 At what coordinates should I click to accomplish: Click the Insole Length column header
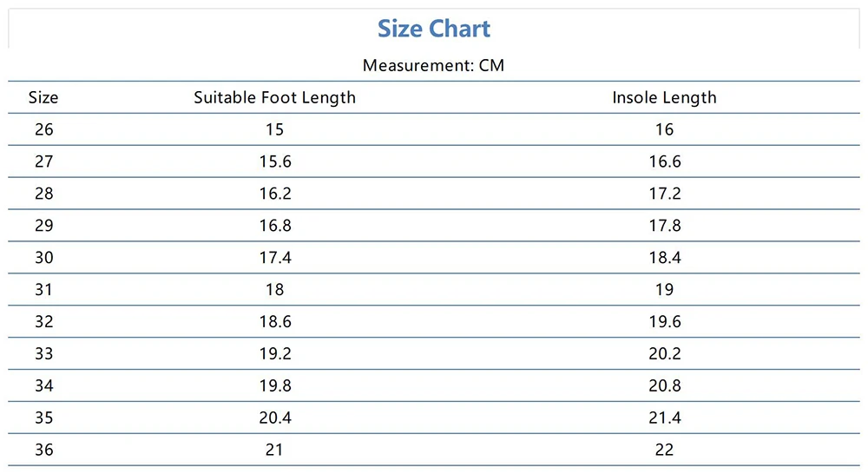tap(664, 97)
